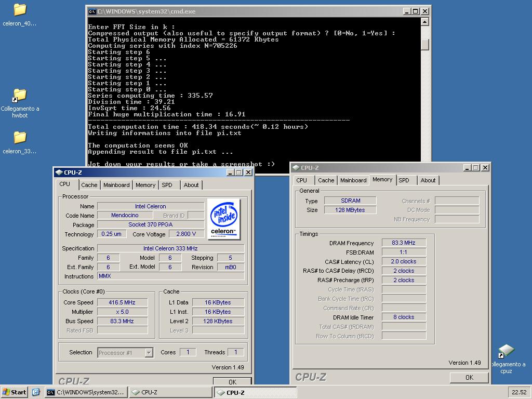Screen dimensions: 532x399
Task: Switch to About tab in right CPU-Z window
Action: coord(428,180)
